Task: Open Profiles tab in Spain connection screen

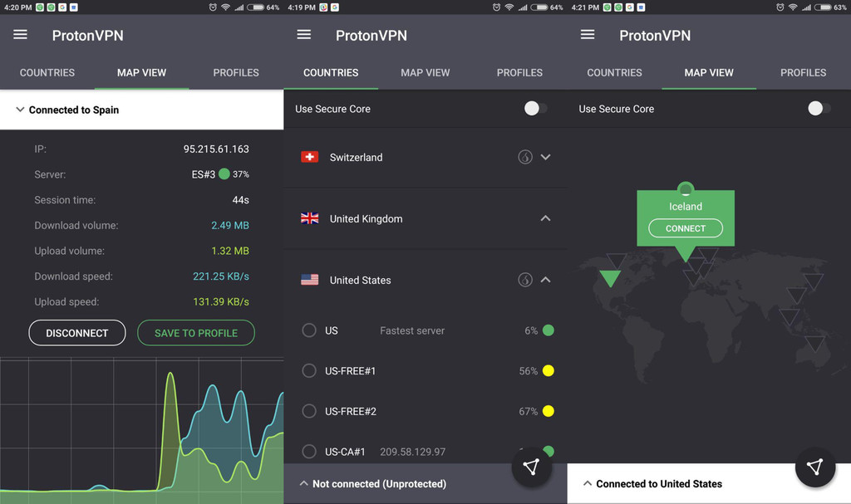Action: click(236, 73)
